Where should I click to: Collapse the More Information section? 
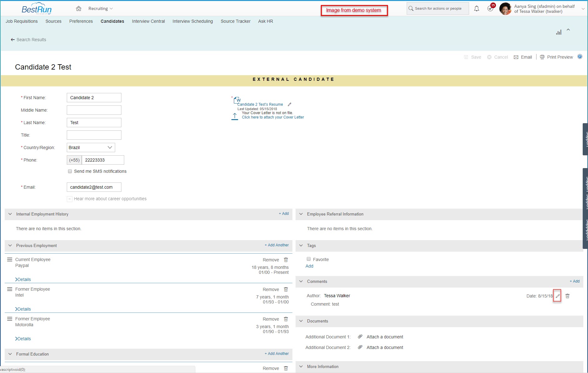click(301, 366)
